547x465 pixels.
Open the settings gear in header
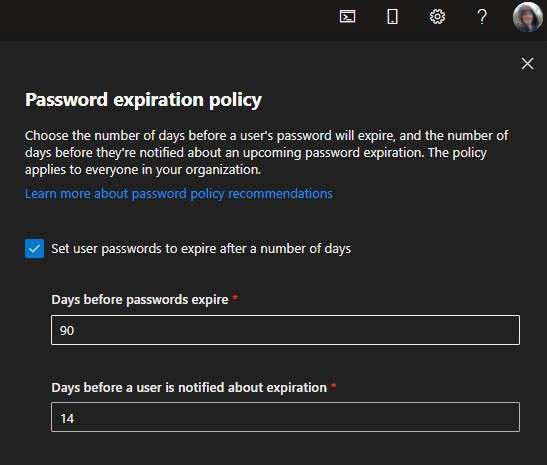[x=437, y=16]
